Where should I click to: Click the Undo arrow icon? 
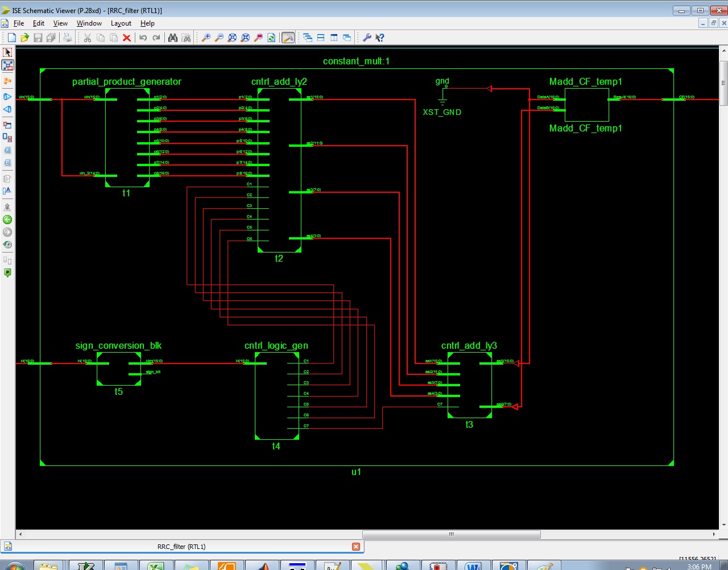click(x=143, y=38)
